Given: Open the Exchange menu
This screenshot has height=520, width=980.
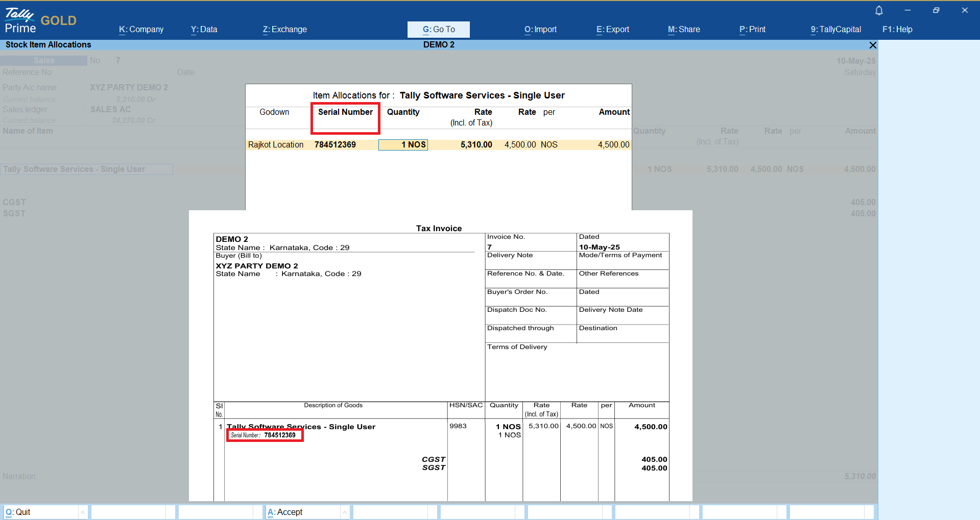Looking at the screenshot, I should click(x=284, y=30).
